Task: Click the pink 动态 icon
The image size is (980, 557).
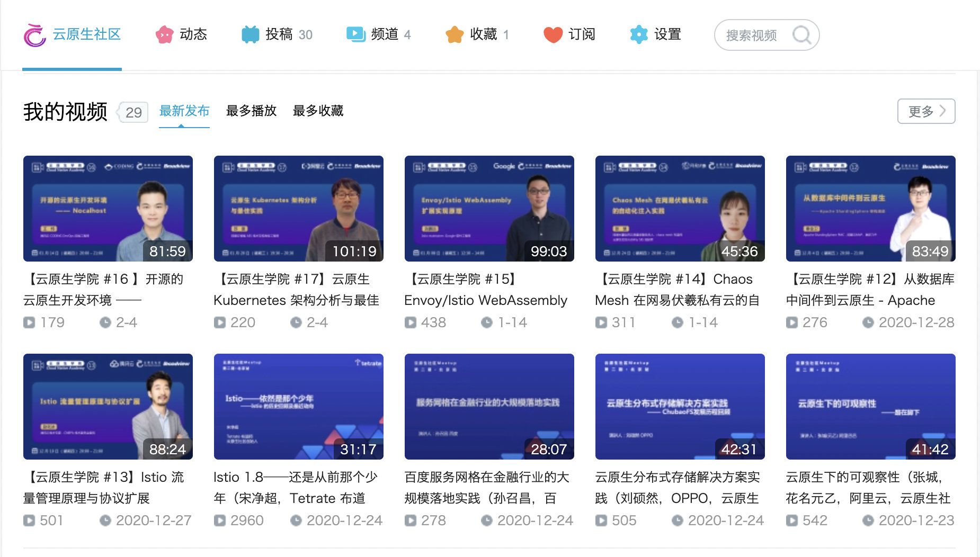Action: pos(164,35)
